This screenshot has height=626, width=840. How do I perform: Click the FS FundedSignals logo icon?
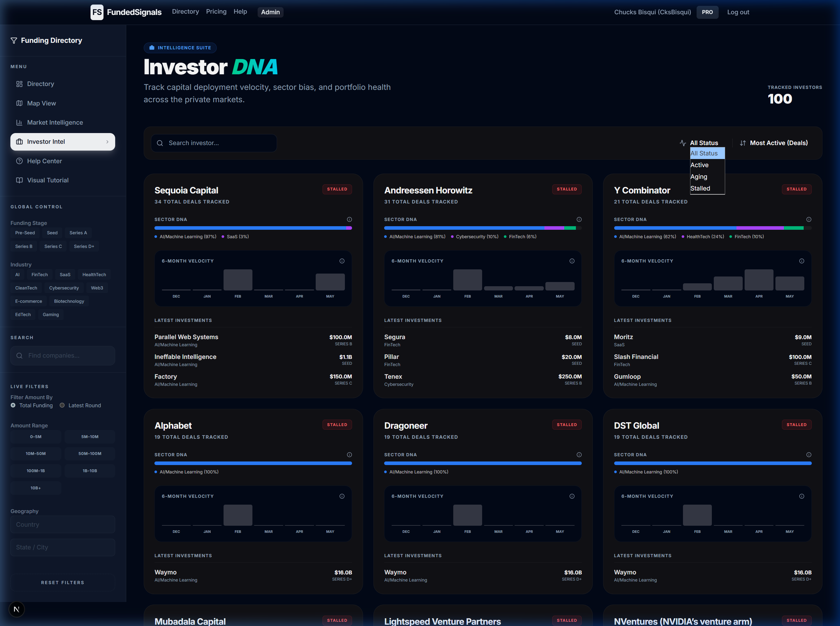click(x=97, y=12)
